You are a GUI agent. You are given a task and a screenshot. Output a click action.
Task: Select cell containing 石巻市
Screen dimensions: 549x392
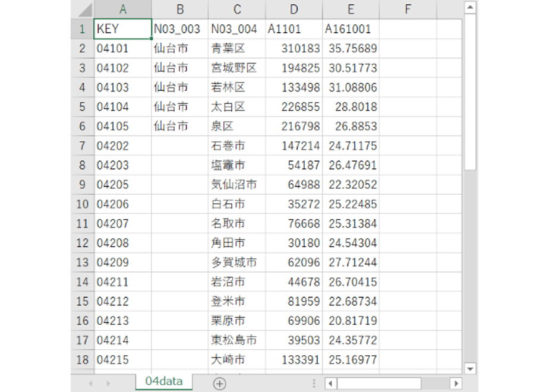coord(237,146)
